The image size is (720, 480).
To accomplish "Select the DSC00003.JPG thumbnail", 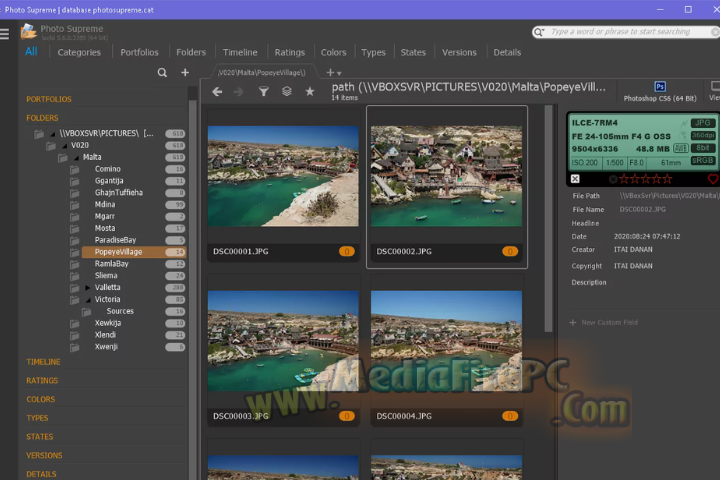I will point(283,341).
